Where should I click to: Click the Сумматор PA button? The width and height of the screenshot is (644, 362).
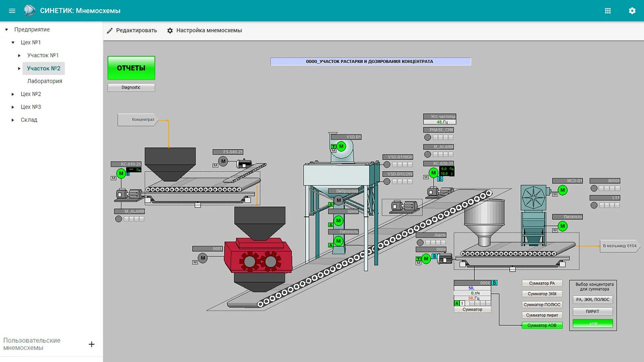coord(542,284)
